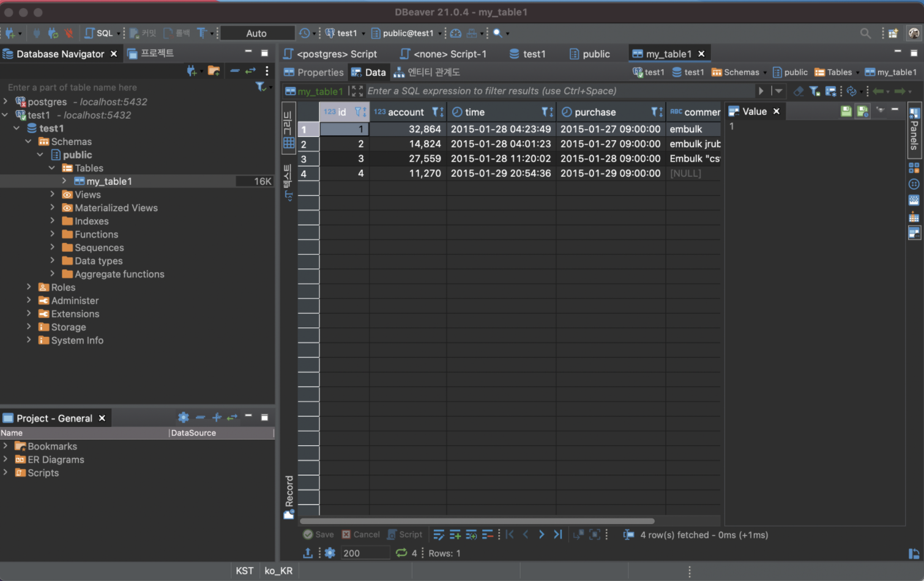Image resolution: width=924 pixels, height=581 pixels.
Task: Toggle Value viewer panel side icon
Action: [914, 233]
